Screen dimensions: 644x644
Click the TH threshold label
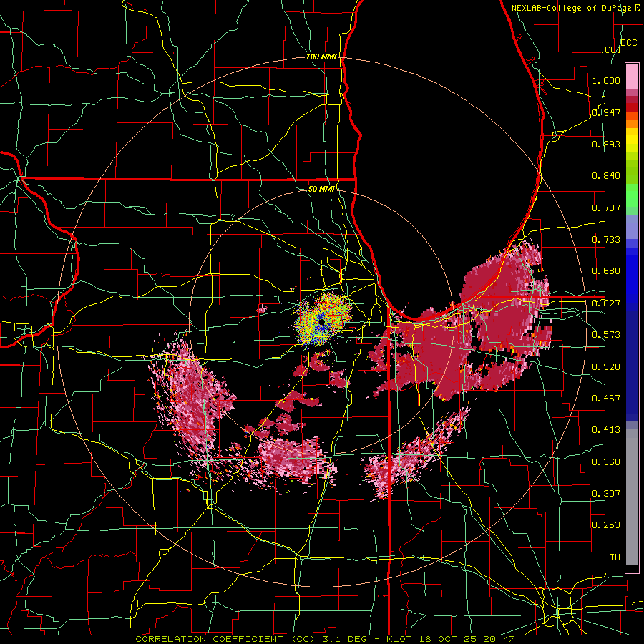coord(615,557)
